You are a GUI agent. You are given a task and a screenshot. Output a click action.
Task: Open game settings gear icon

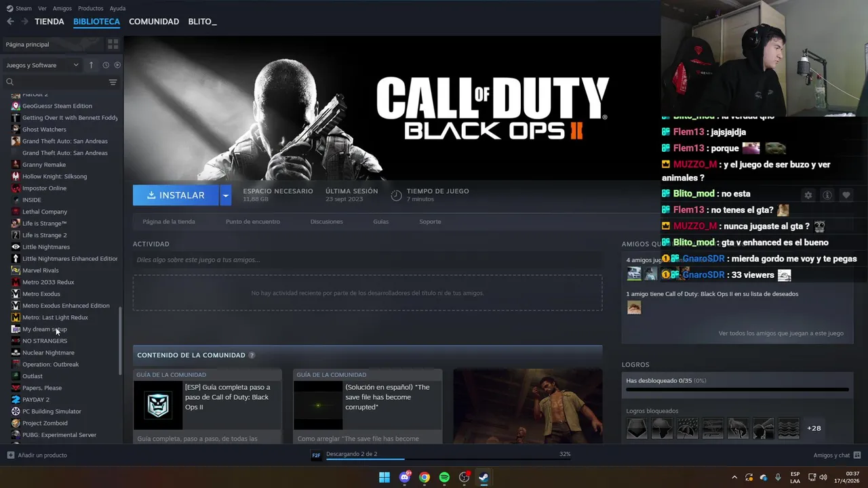(808, 195)
